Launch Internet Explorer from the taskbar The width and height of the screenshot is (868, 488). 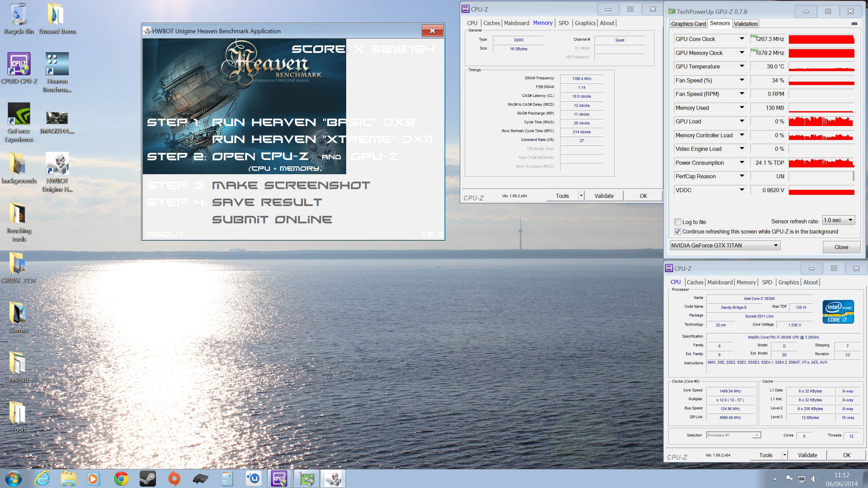click(42, 479)
